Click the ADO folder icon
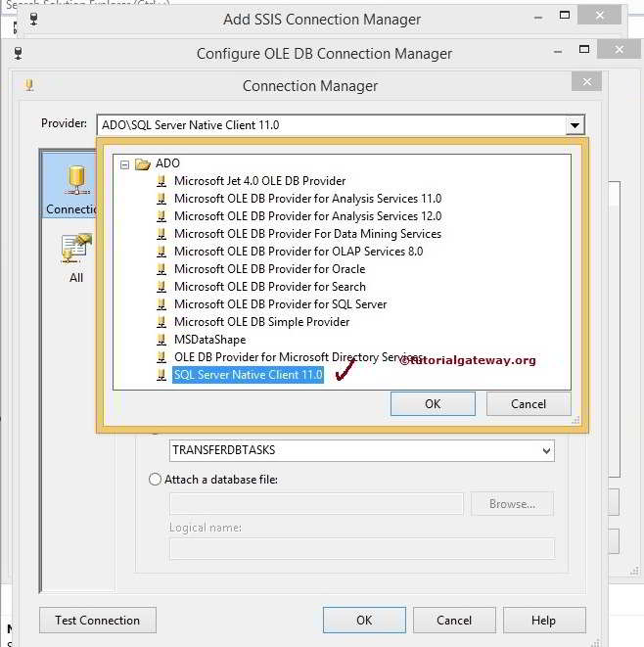The width and height of the screenshot is (644, 647). 143,164
